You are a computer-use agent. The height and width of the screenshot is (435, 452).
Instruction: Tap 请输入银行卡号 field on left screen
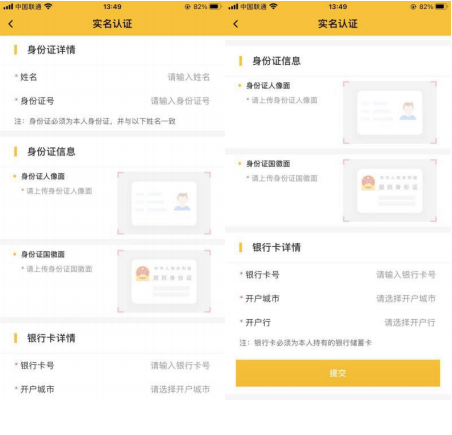click(180, 366)
